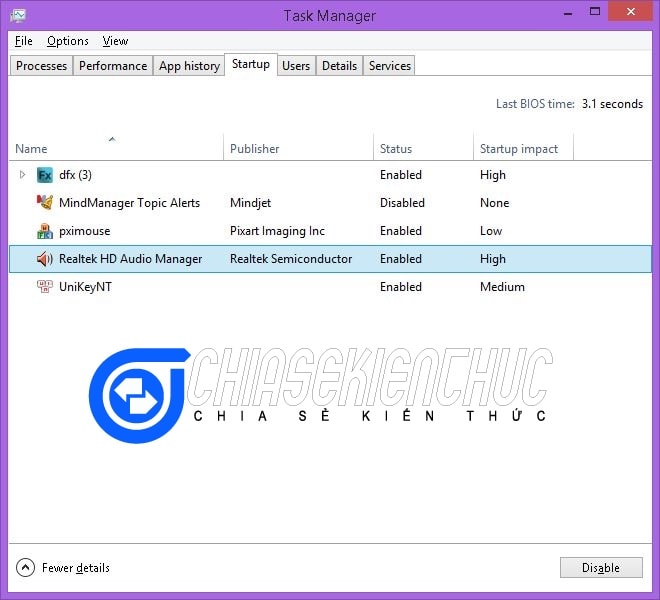Click the Pixart Imaging Inc publisher cell
This screenshot has width=660, height=600.
tap(277, 231)
